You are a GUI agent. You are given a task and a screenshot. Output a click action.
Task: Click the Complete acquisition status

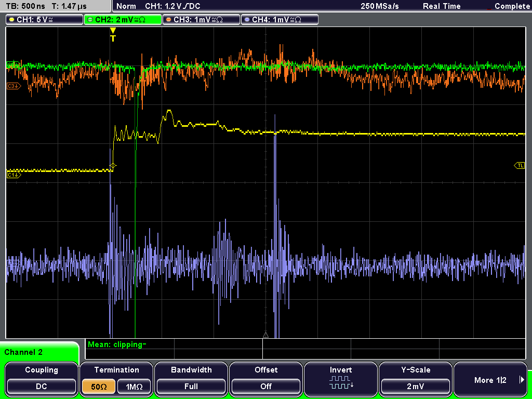512,6
